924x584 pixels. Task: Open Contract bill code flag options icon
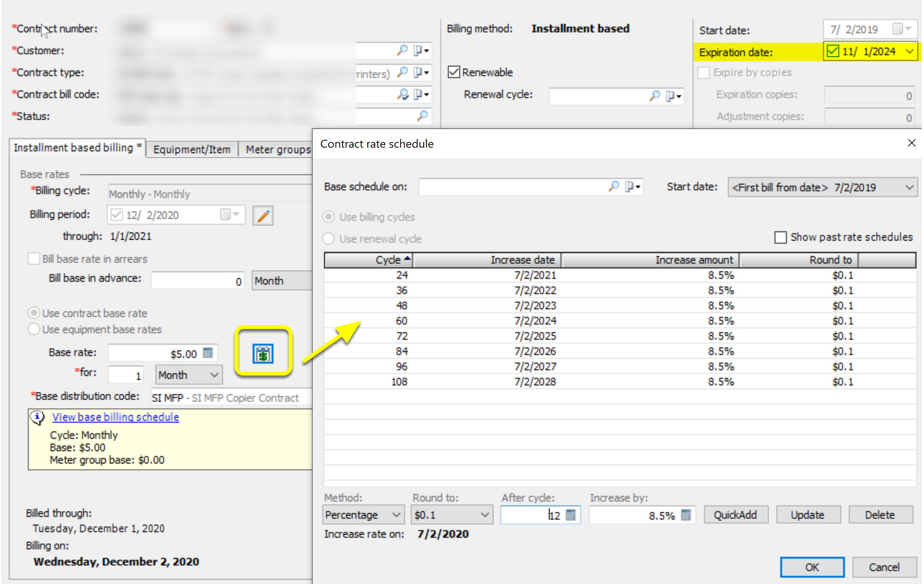click(x=421, y=94)
